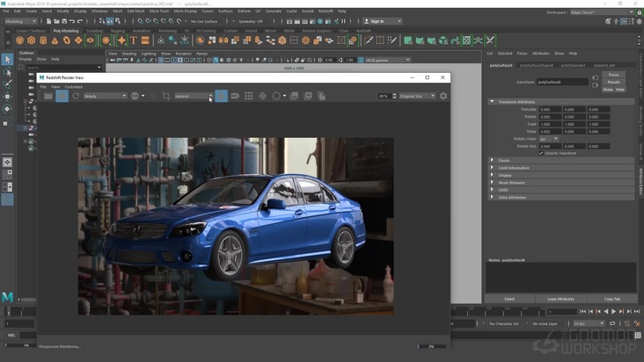Viewport: 644px width, 362px height.
Task: Select the arrow Select tool in the toolbox
Action: point(7,60)
